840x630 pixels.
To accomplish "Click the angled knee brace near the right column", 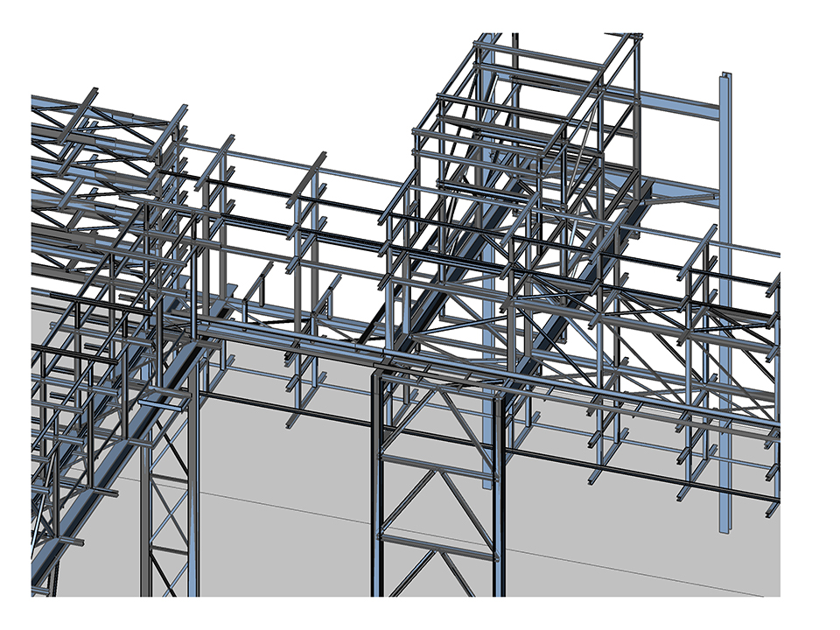I will (x=682, y=199).
